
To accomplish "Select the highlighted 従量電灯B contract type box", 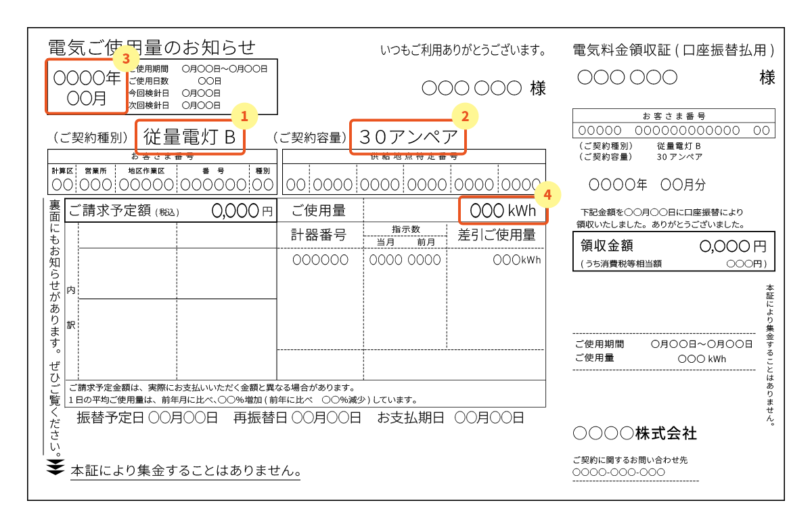I will 189,137.
